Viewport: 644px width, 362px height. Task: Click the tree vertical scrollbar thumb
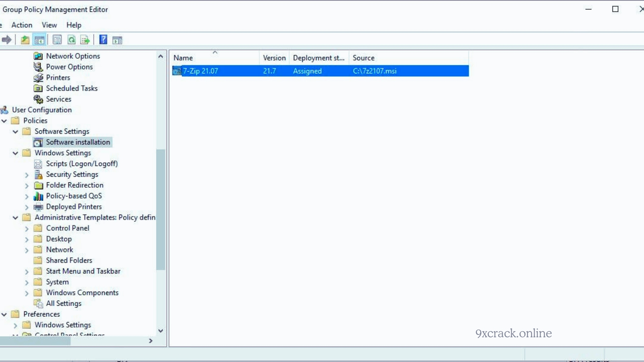[161, 209]
